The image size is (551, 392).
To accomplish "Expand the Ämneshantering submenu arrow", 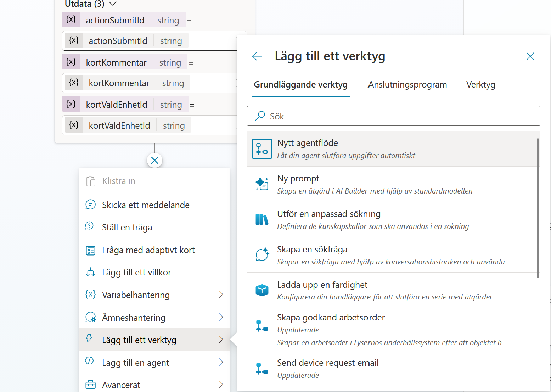I will coord(221,317).
